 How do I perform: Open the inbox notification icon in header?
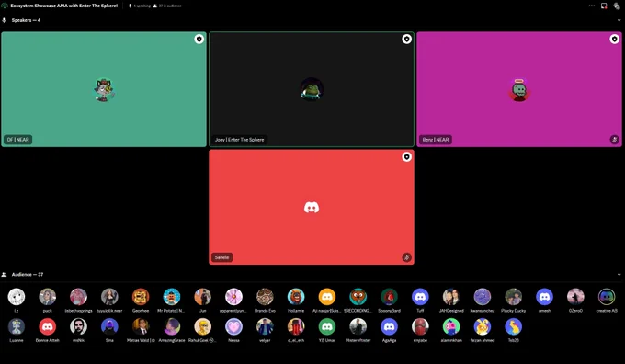coord(604,6)
